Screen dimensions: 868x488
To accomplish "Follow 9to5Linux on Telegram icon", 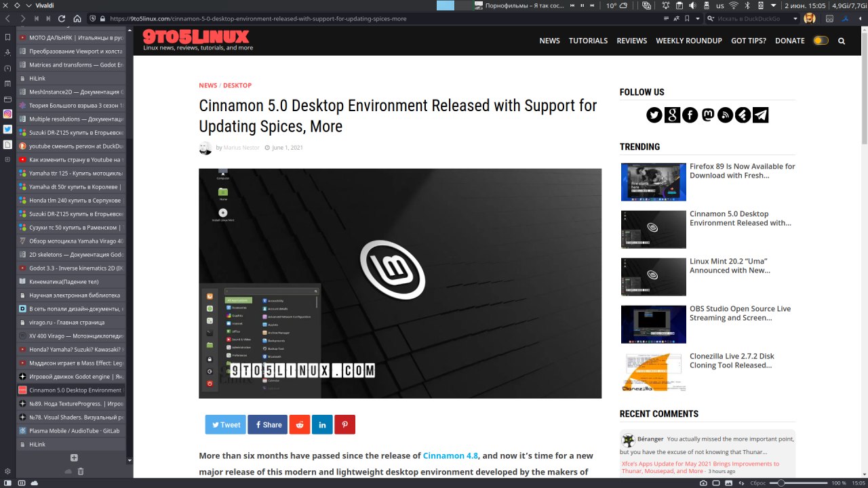I will (x=761, y=115).
